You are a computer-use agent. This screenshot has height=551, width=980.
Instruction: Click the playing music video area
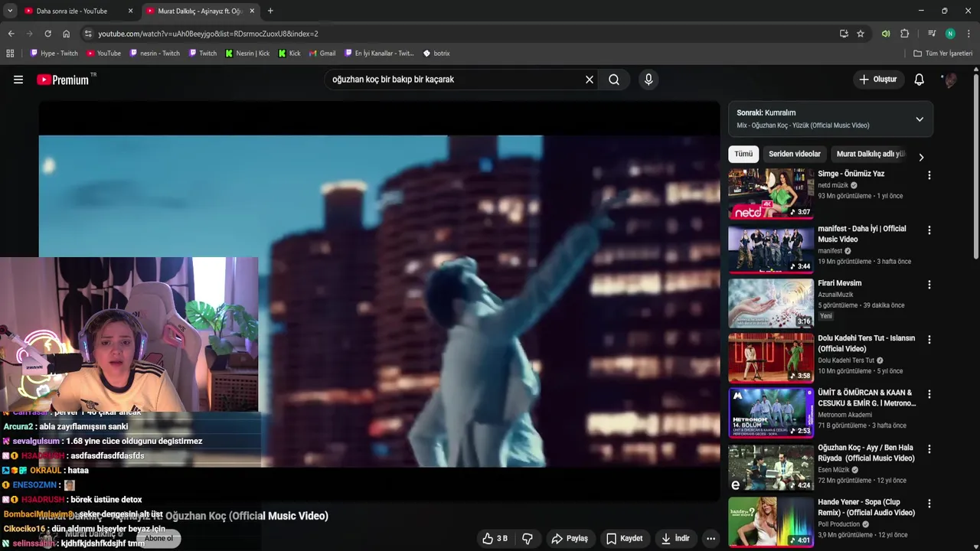379,301
